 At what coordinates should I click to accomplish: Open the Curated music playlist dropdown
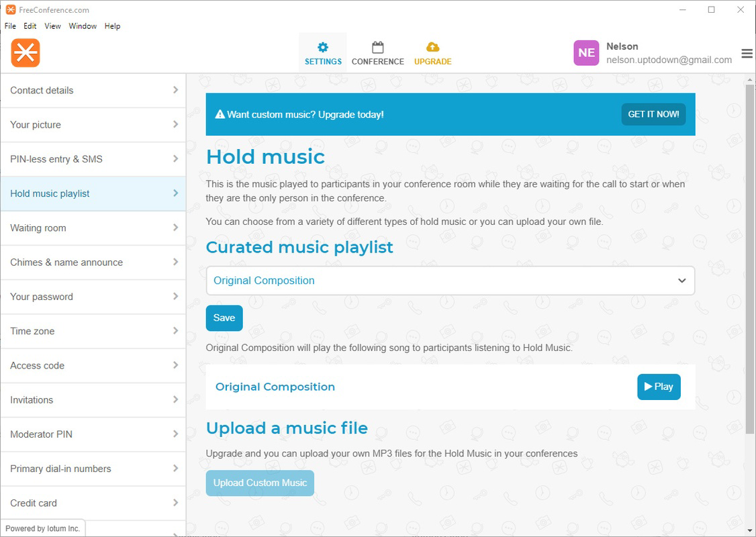[451, 281]
